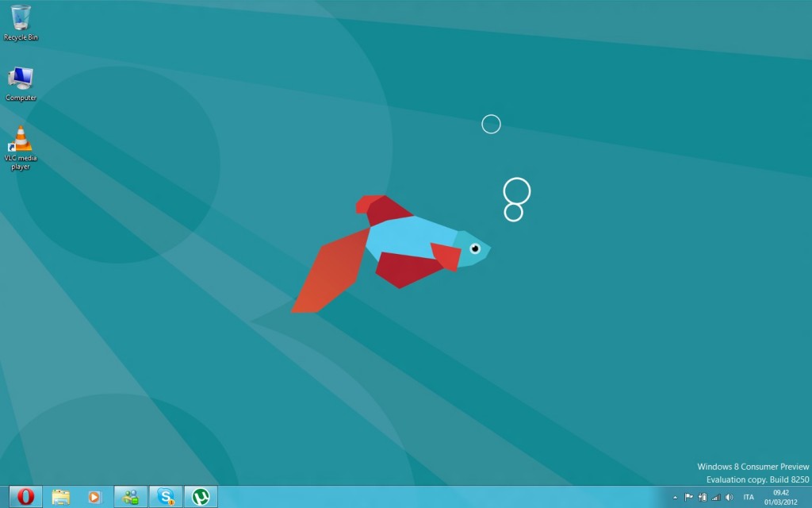The width and height of the screenshot is (812, 508).
Task: Open the volume speaker tray icon
Action: coord(730,497)
